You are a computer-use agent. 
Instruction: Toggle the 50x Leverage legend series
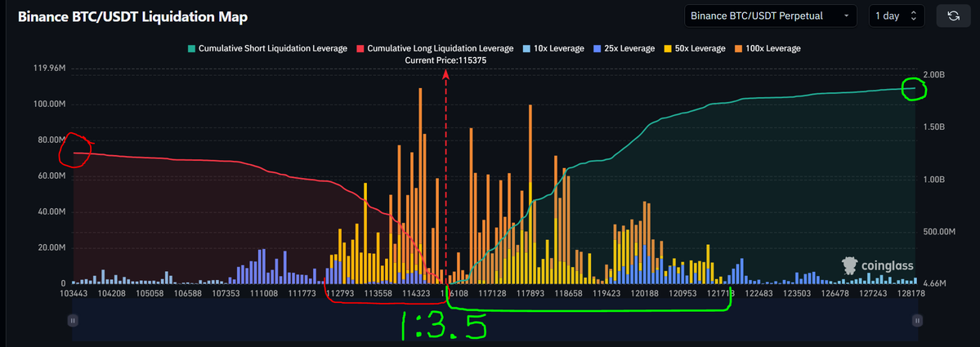(695, 48)
